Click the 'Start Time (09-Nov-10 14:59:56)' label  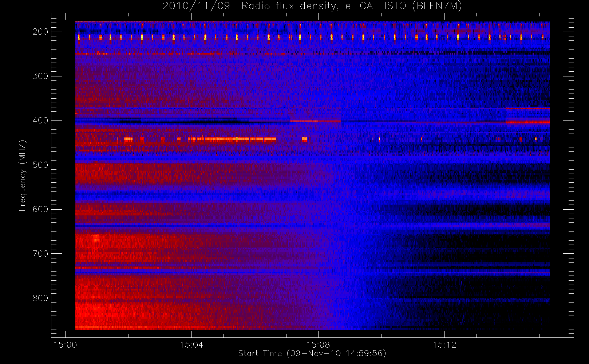tap(312, 353)
